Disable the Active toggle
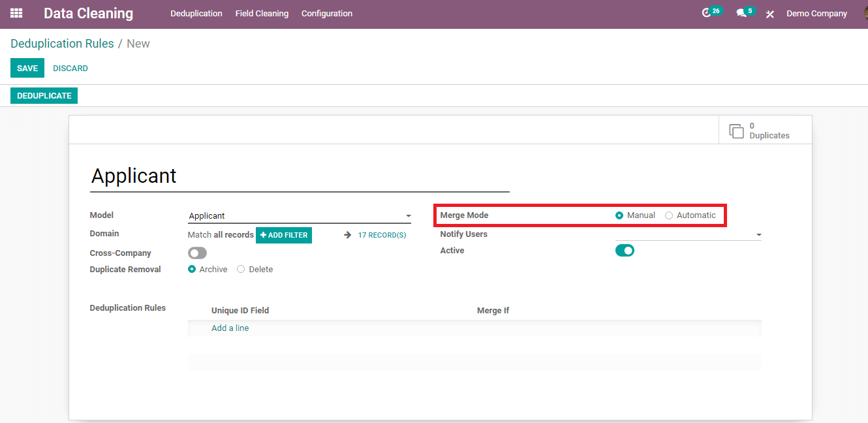Image resolution: width=868 pixels, height=423 pixels. click(625, 251)
